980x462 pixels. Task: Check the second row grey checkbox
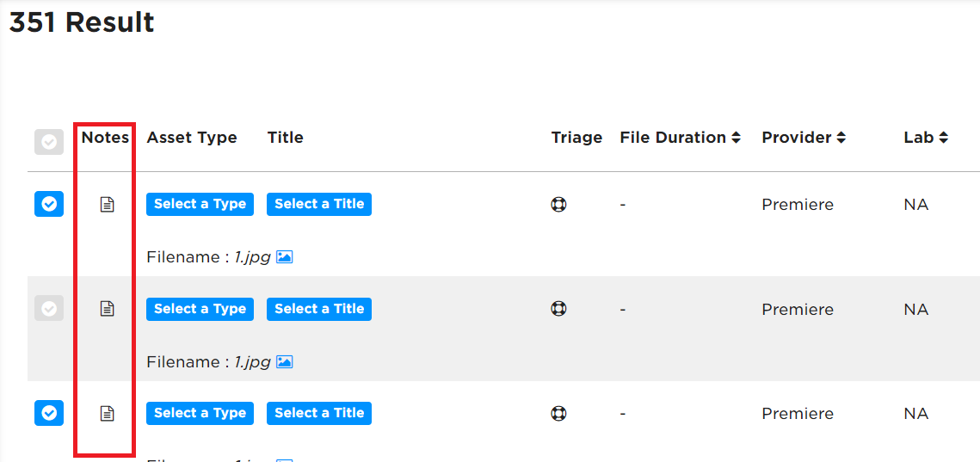49,308
